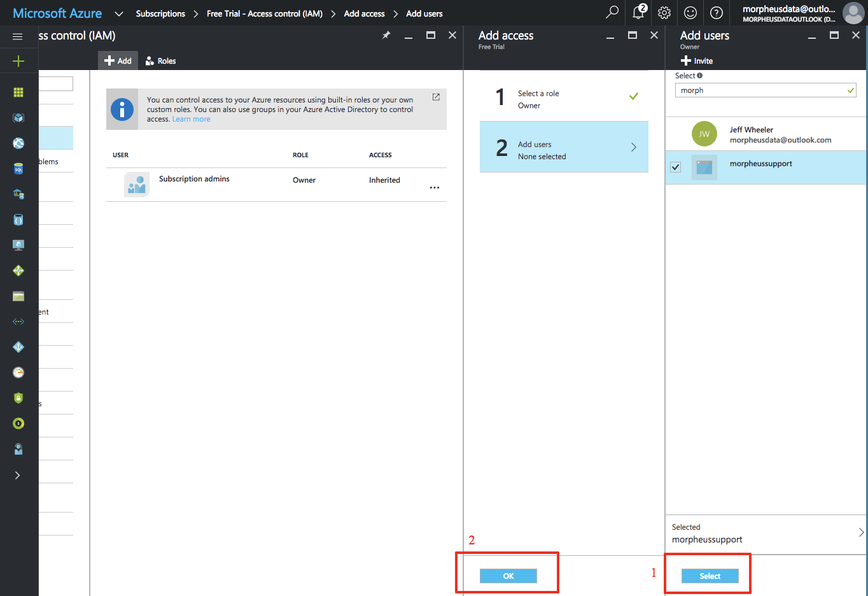
Task: Select step 1 Select a role
Action: (x=564, y=97)
